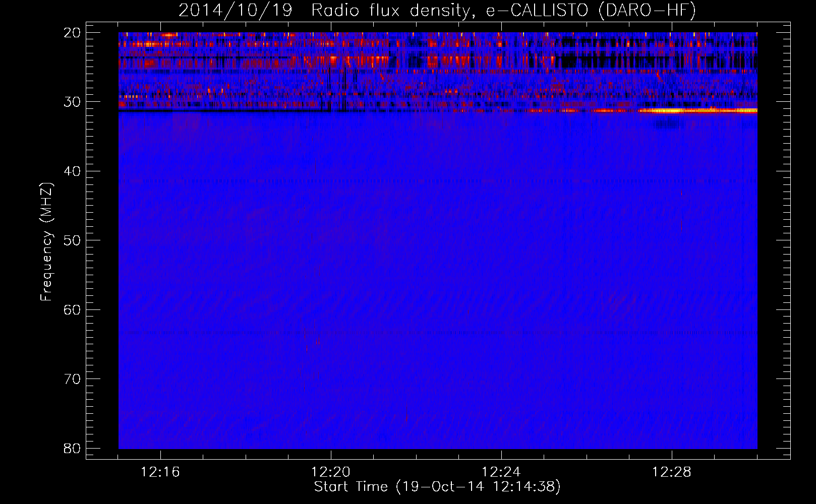This screenshot has width=816, height=504.
Task: Click the '60' frequency tick label
Action: 73,309
